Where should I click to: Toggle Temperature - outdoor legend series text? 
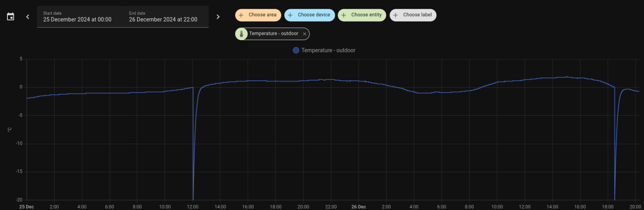[328, 50]
